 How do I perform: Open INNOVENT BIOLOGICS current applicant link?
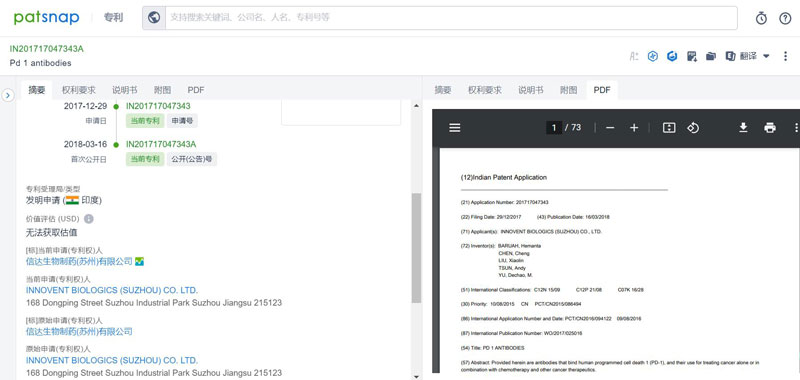coord(112,290)
